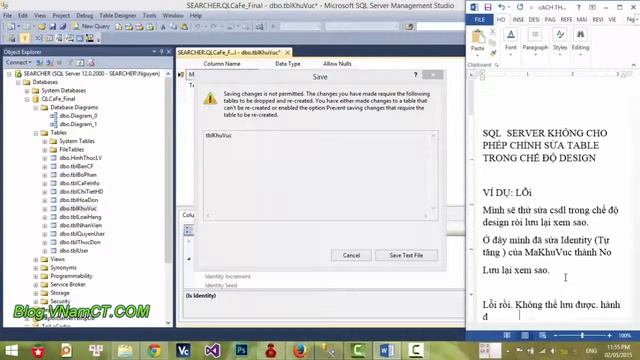Open Visual Studio from the taskbar
Viewport: 640px width, 360px height.
[x=212, y=351]
